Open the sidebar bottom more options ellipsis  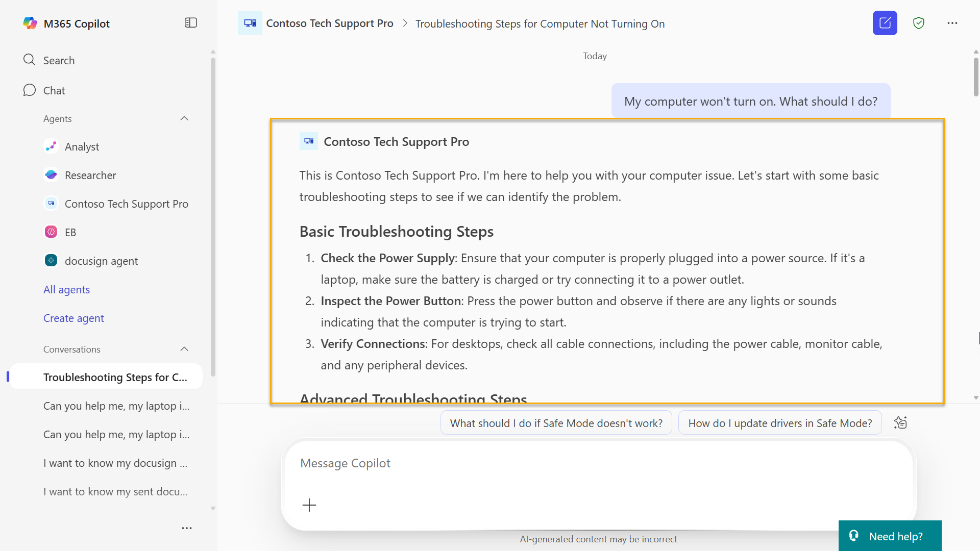click(187, 528)
